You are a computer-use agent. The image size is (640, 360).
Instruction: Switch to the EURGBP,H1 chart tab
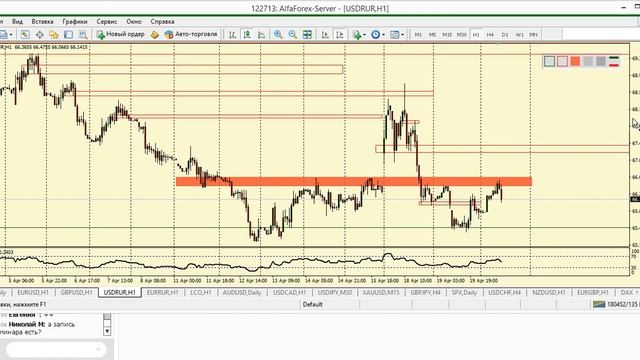click(x=593, y=293)
